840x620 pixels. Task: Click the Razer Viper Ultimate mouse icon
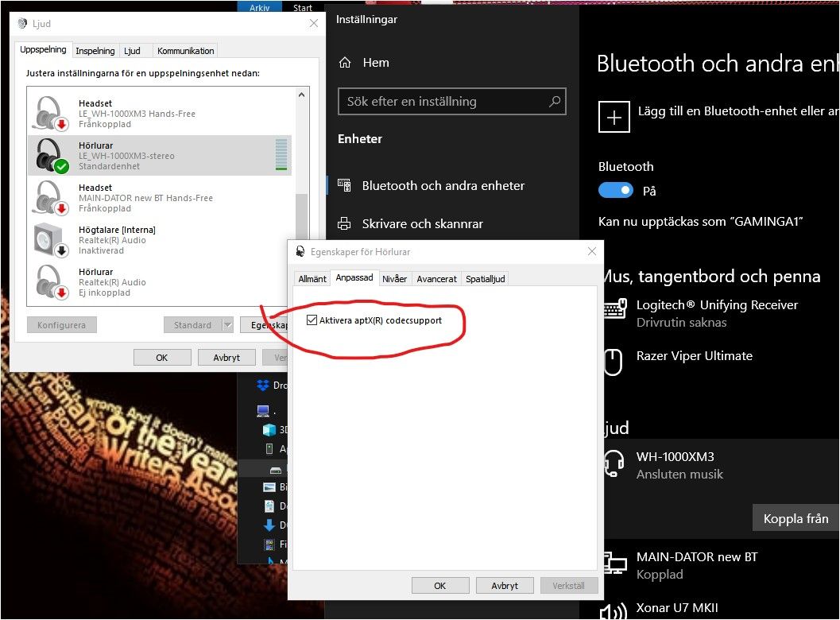click(x=614, y=362)
